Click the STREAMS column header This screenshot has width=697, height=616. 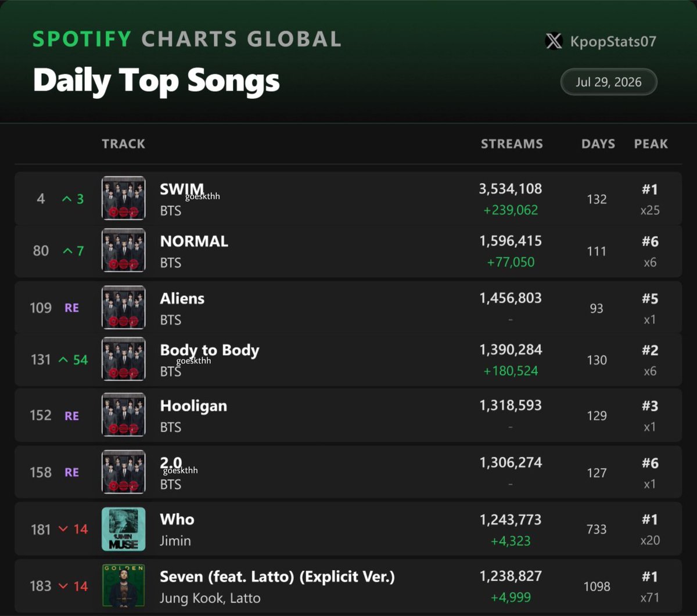click(x=512, y=144)
